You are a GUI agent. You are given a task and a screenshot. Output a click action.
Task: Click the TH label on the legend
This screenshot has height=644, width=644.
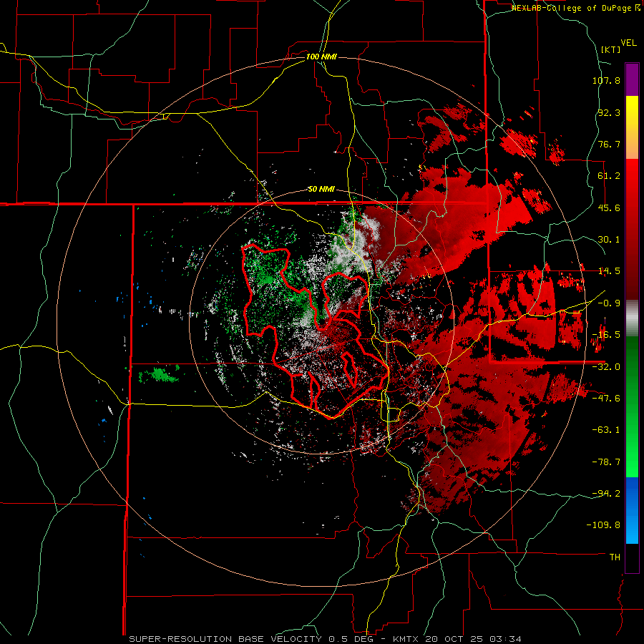[615, 557]
